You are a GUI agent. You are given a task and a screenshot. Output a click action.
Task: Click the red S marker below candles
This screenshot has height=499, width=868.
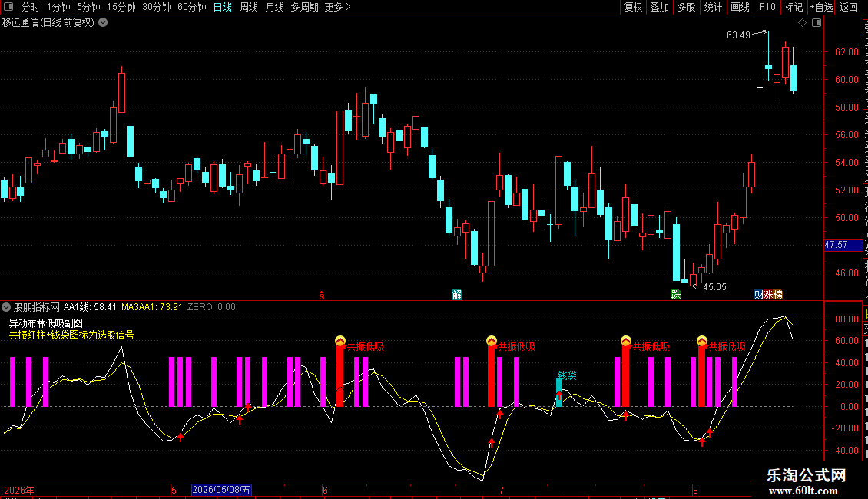pos(322,296)
